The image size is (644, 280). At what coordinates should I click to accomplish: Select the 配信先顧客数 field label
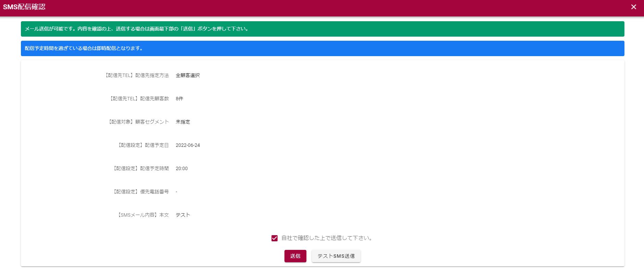pyautogui.click(x=139, y=99)
